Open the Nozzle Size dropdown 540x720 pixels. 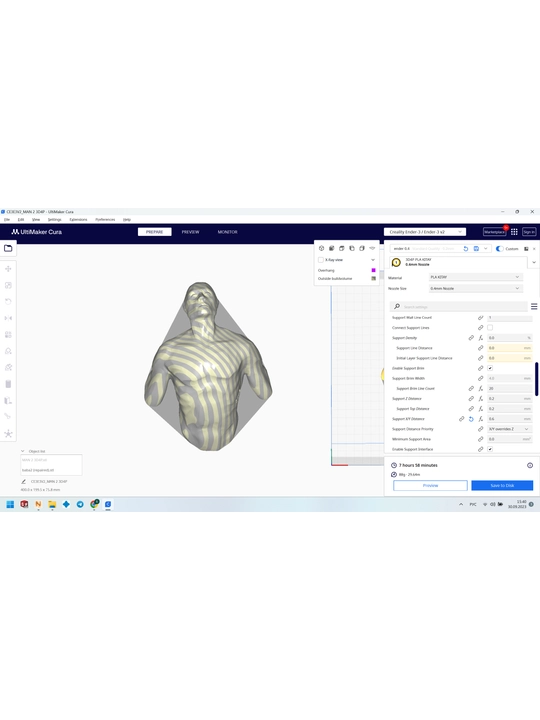[x=475, y=288]
